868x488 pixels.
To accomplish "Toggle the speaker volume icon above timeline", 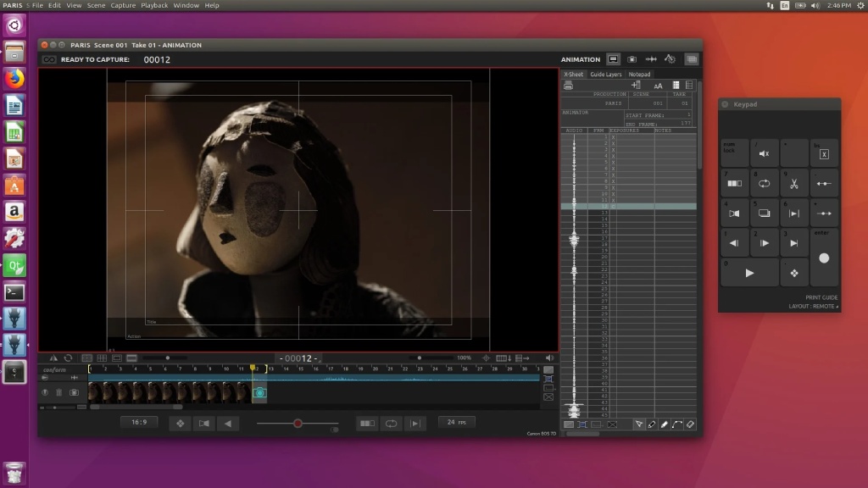I will (x=549, y=358).
